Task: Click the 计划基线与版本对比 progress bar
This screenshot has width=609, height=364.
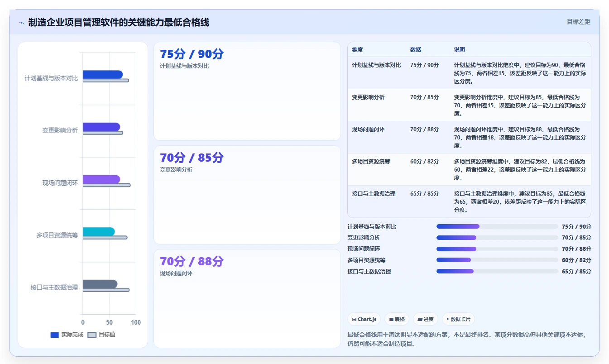Action: coord(497,226)
